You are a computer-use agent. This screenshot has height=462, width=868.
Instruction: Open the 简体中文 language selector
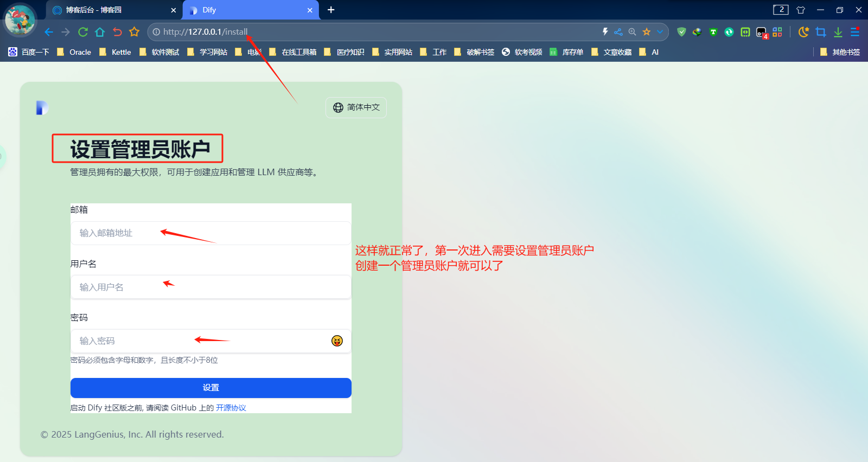pos(356,107)
